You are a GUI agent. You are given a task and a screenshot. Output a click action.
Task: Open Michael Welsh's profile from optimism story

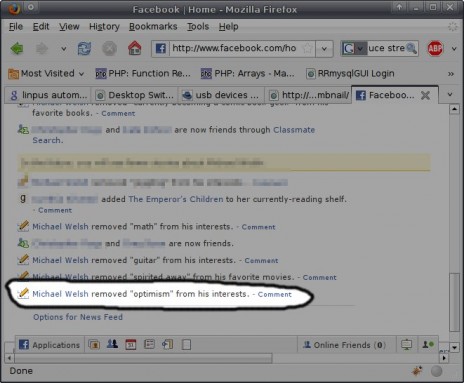60,294
